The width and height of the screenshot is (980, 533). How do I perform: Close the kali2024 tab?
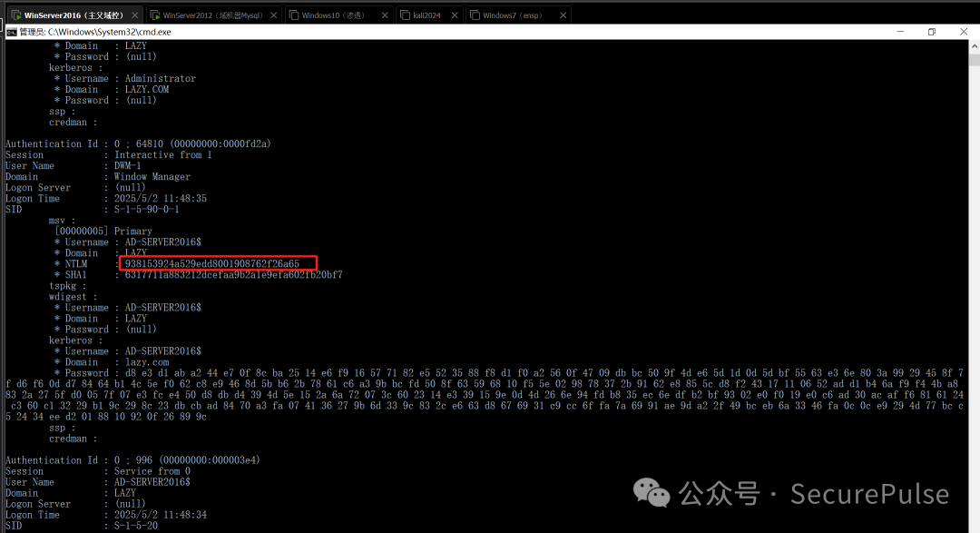(455, 15)
